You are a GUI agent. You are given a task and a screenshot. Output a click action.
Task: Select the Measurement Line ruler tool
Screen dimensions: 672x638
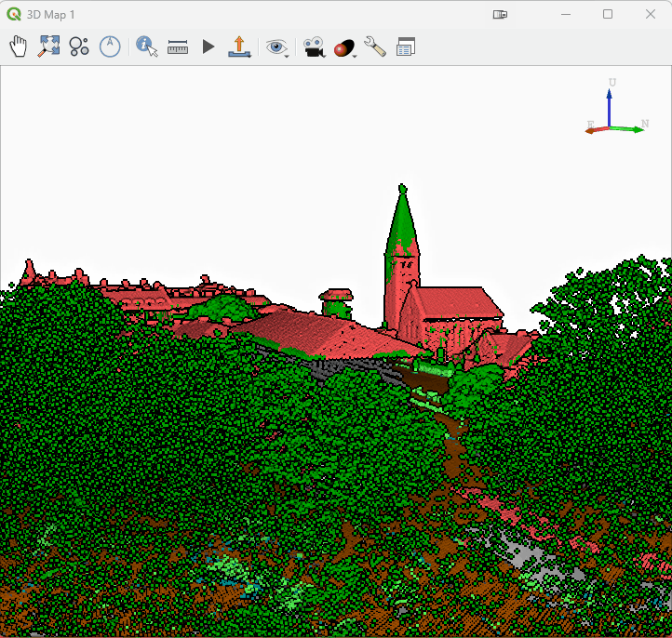point(178,47)
